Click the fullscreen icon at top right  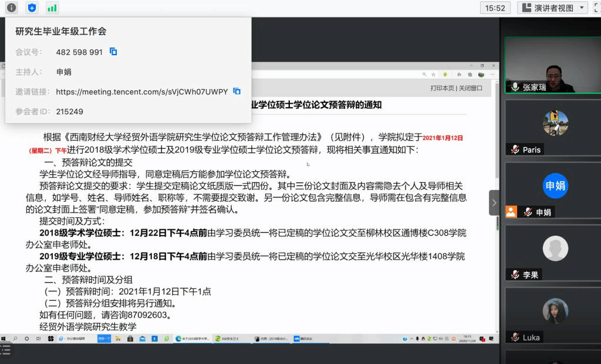[x=597, y=8]
